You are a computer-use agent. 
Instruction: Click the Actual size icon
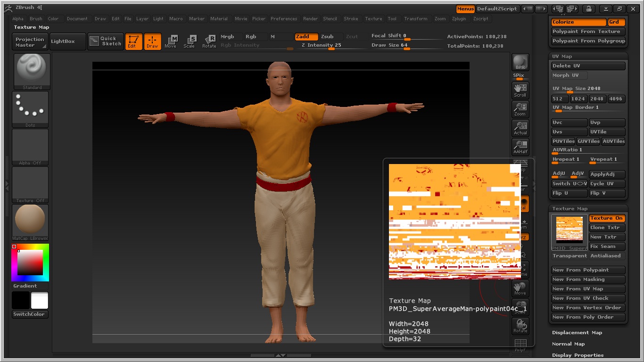[x=520, y=128]
